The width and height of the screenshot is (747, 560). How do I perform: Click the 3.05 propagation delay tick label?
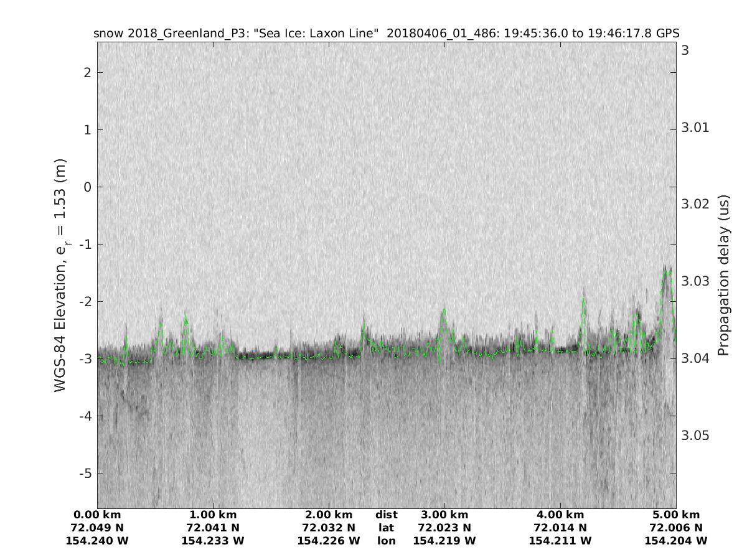pyautogui.click(x=695, y=435)
